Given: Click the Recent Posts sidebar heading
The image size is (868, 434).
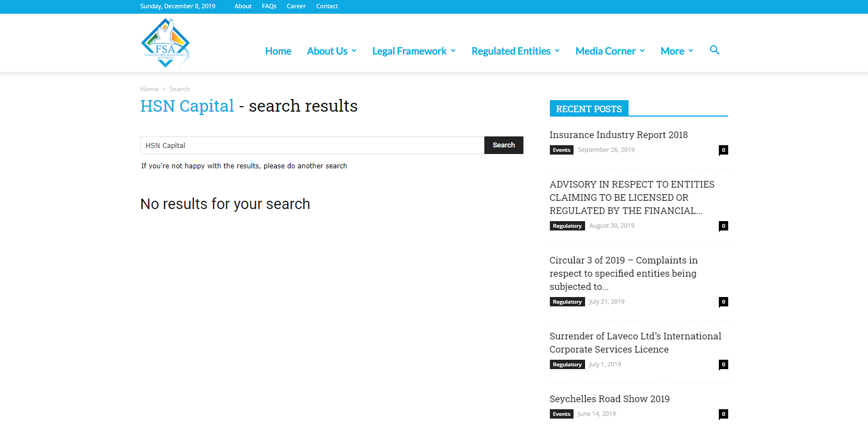Looking at the screenshot, I should pyautogui.click(x=589, y=109).
